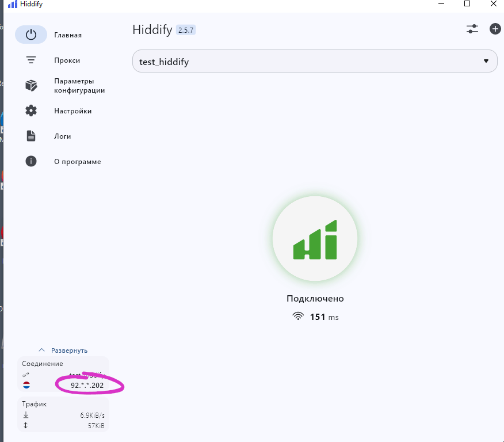
Task: Open the Прокси section
Action: pos(67,60)
